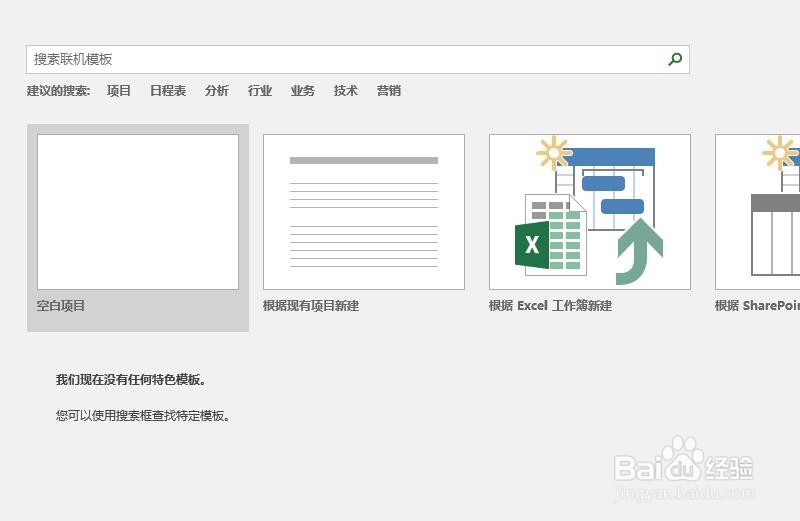Open the Excel workbook import thumbnail
The image size is (800, 521).
tap(590, 212)
